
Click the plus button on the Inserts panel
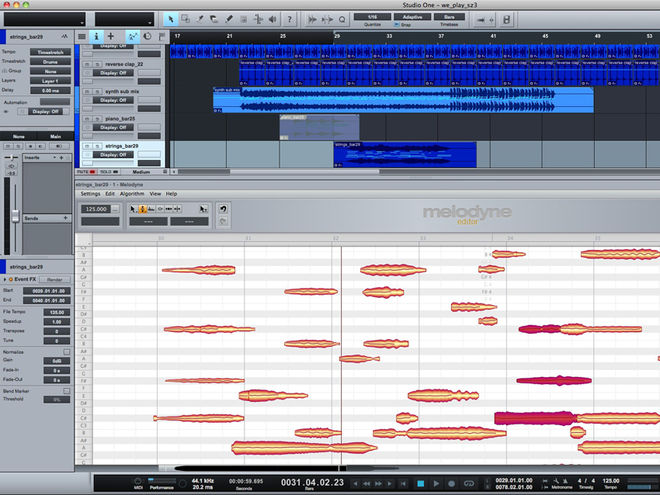[61, 157]
